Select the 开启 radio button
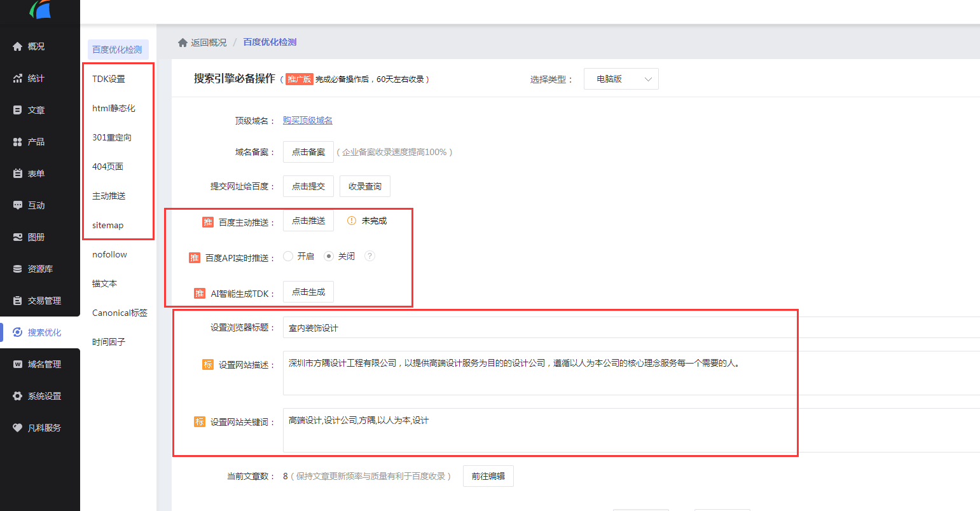The height and width of the screenshot is (511, 980). tap(288, 256)
